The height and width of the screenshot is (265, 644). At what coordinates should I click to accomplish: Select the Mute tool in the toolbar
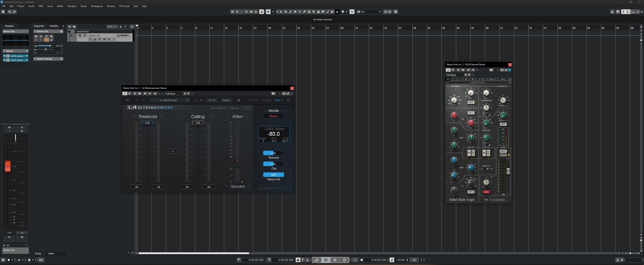pos(309,12)
